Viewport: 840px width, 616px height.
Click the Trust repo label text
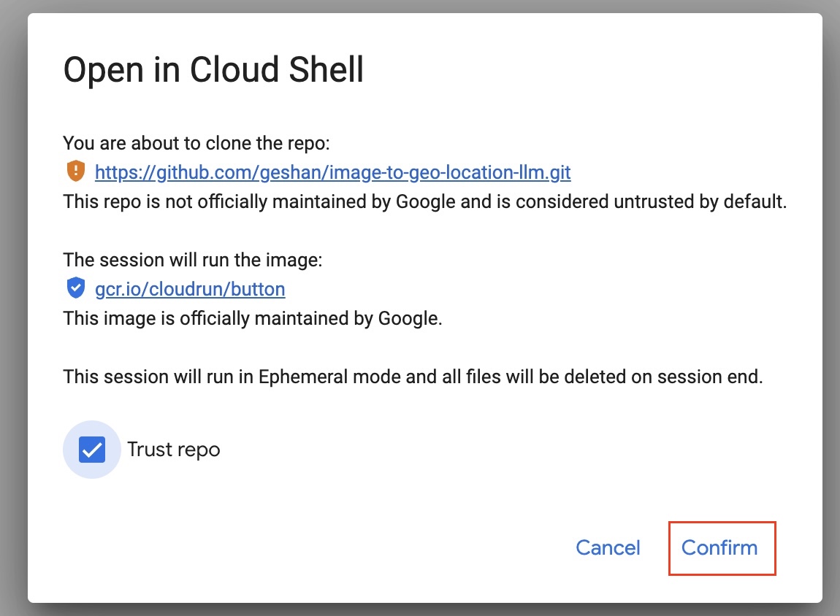pos(173,450)
